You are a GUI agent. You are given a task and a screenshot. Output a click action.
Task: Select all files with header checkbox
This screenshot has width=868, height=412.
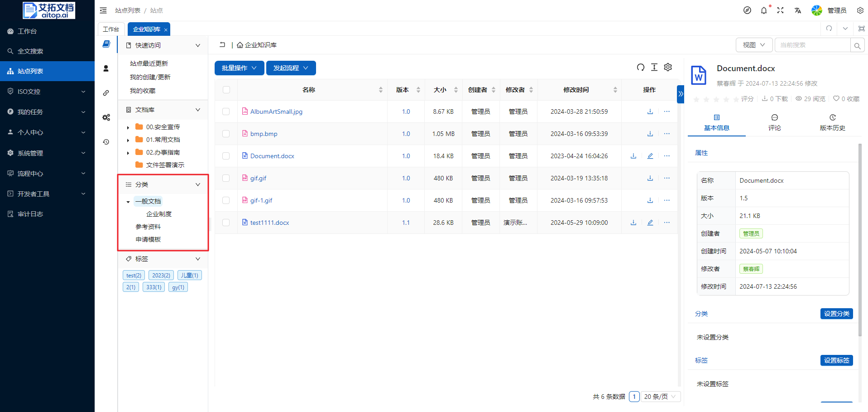pos(226,90)
